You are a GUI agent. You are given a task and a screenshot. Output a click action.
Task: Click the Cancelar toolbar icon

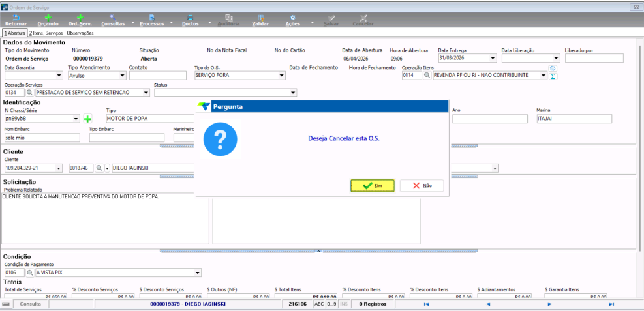pyautogui.click(x=363, y=20)
